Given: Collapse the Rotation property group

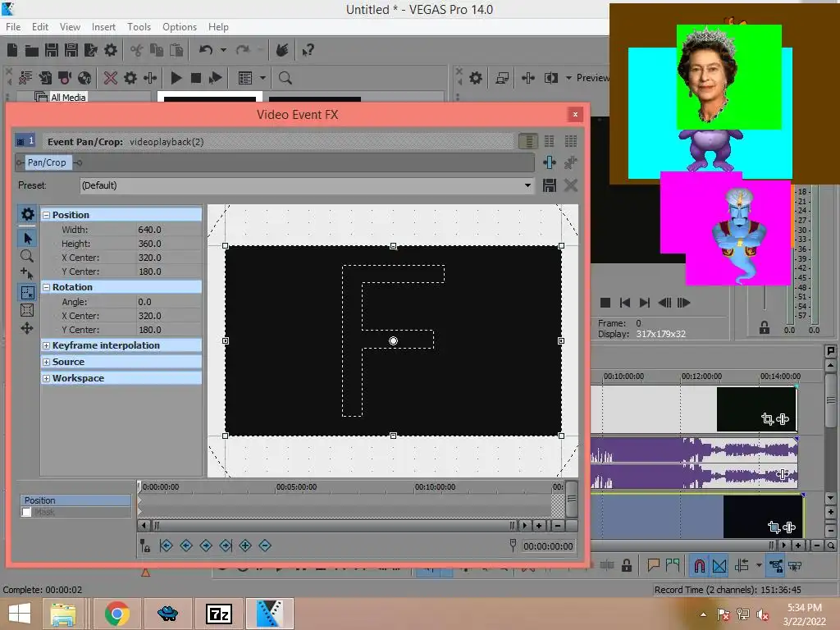Looking at the screenshot, I should [x=46, y=287].
